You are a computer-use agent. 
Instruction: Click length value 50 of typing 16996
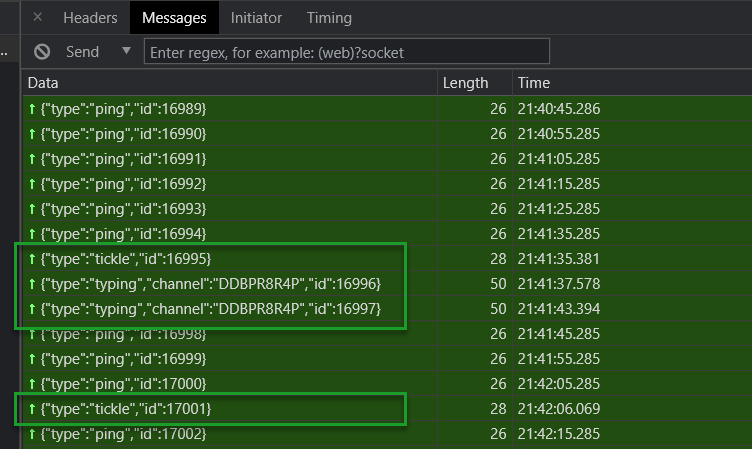[x=498, y=284]
